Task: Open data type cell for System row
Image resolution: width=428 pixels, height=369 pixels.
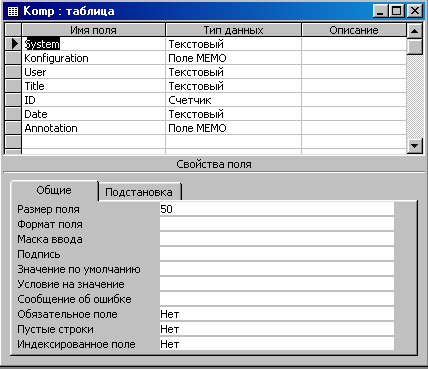Action: pyautogui.click(x=233, y=44)
